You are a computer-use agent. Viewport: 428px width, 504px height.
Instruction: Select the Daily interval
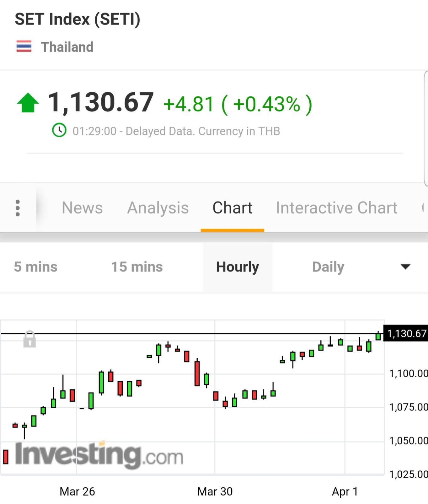328,267
